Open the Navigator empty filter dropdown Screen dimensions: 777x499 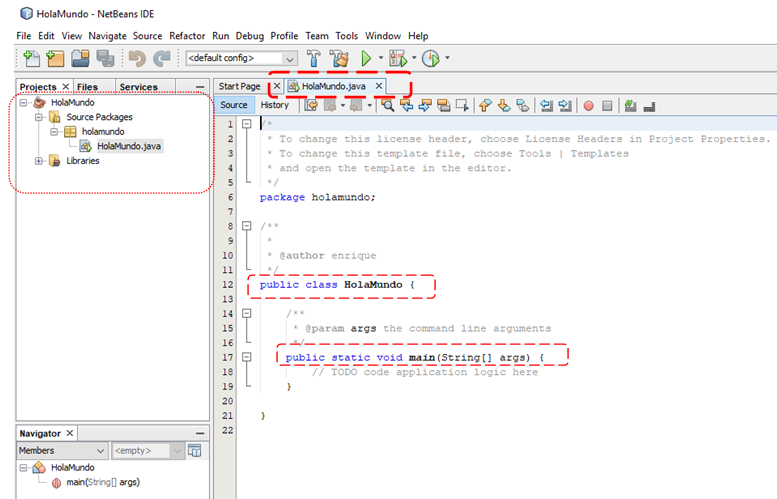[x=147, y=450]
